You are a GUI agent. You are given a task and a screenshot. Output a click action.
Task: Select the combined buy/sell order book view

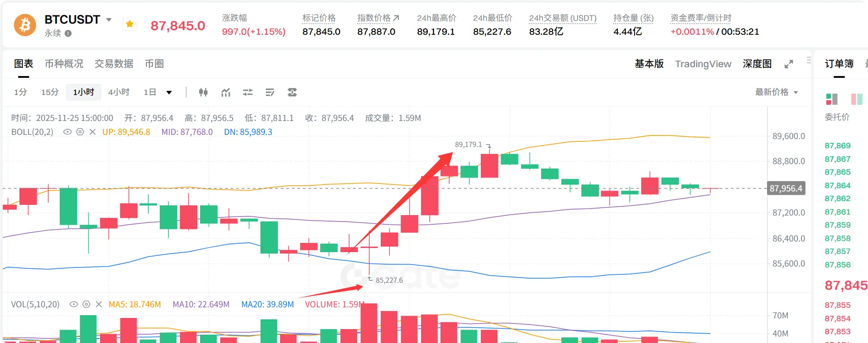point(832,99)
